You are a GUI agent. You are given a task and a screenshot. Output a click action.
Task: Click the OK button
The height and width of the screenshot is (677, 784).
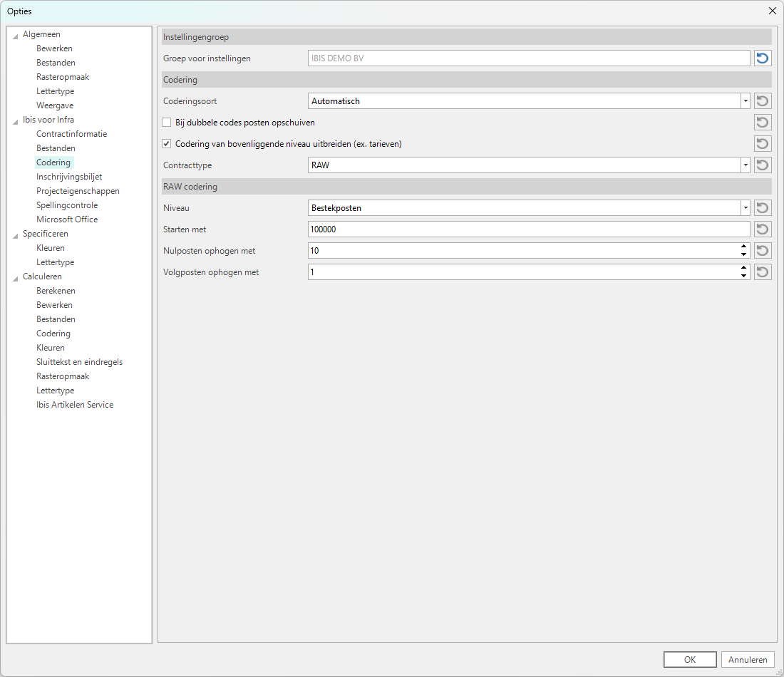click(x=689, y=660)
